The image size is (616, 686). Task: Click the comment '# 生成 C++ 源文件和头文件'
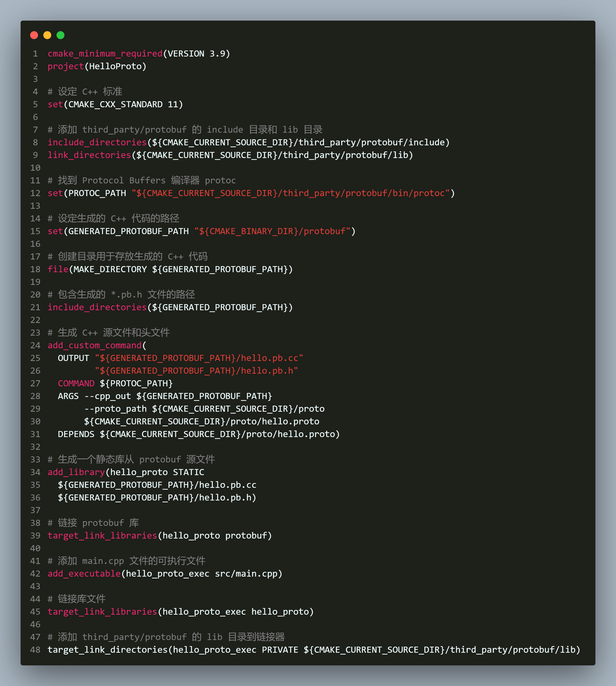pos(109,333)
